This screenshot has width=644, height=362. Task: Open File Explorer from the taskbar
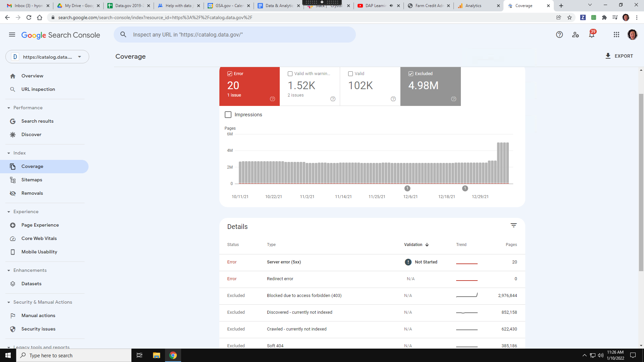click(x=156, y=355)
